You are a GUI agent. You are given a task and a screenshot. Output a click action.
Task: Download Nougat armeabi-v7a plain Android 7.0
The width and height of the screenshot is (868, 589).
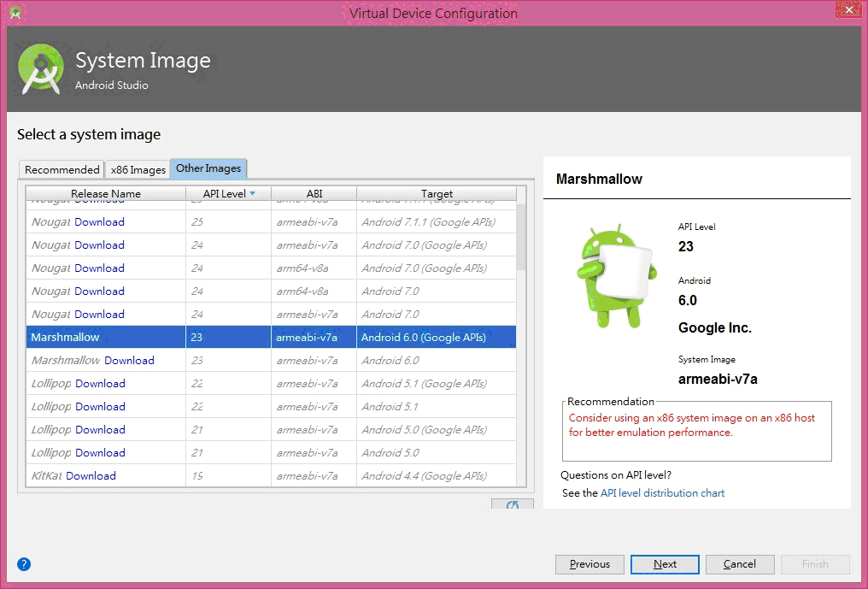[x=100, y=315]
